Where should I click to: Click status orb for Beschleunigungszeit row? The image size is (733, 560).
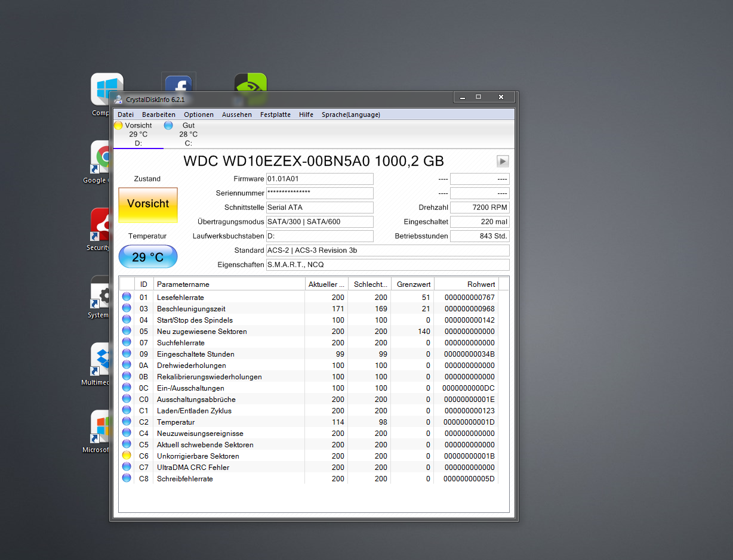(x=127, y=308)
